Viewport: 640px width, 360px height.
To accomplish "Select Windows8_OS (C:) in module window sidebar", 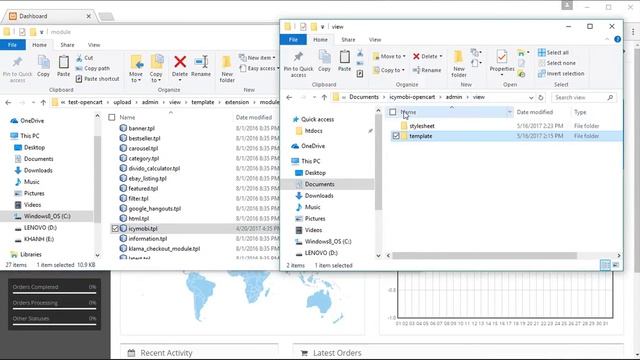I will point(47,216).
